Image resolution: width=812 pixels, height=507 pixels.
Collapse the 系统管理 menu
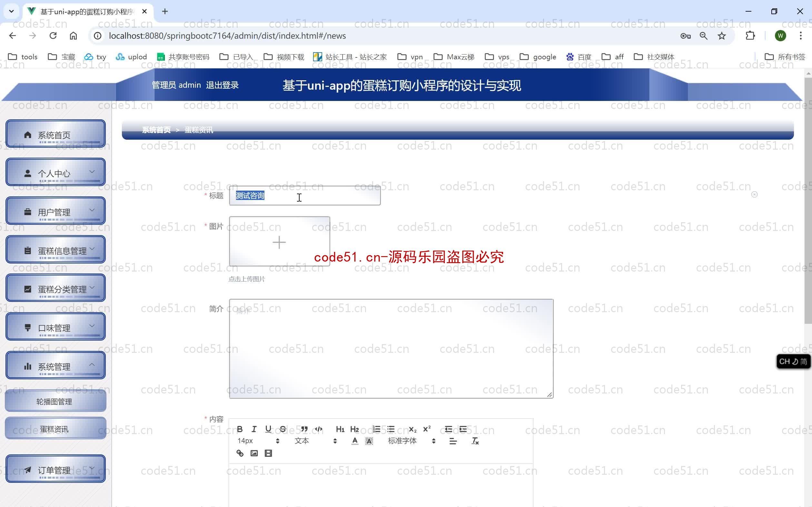point(56,365)
